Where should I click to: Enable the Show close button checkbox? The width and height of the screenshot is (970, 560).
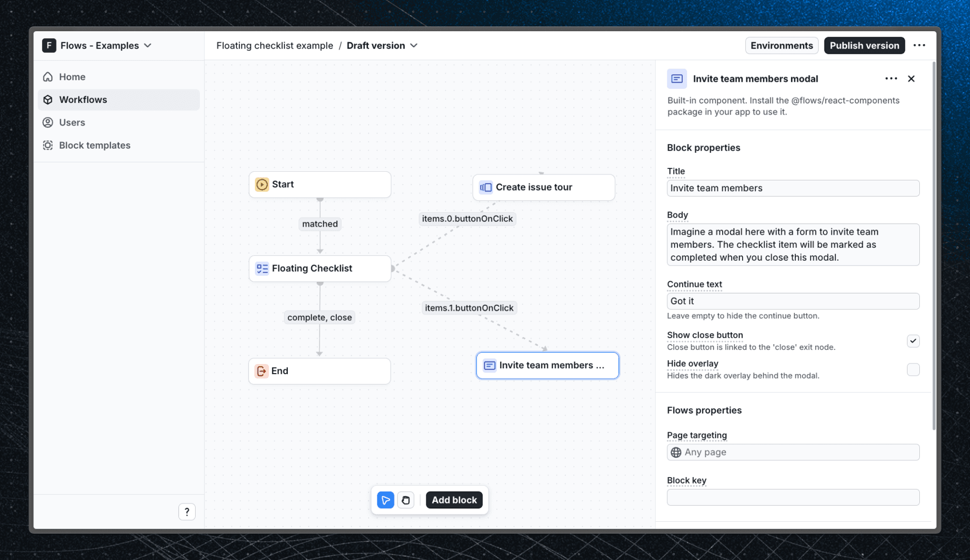coord(913,341)
